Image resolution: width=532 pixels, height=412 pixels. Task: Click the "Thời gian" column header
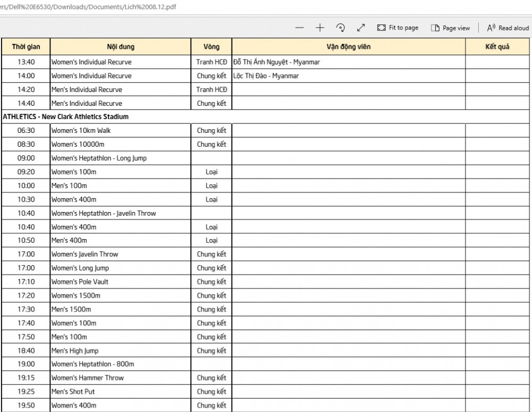click(x=26, y=47)
